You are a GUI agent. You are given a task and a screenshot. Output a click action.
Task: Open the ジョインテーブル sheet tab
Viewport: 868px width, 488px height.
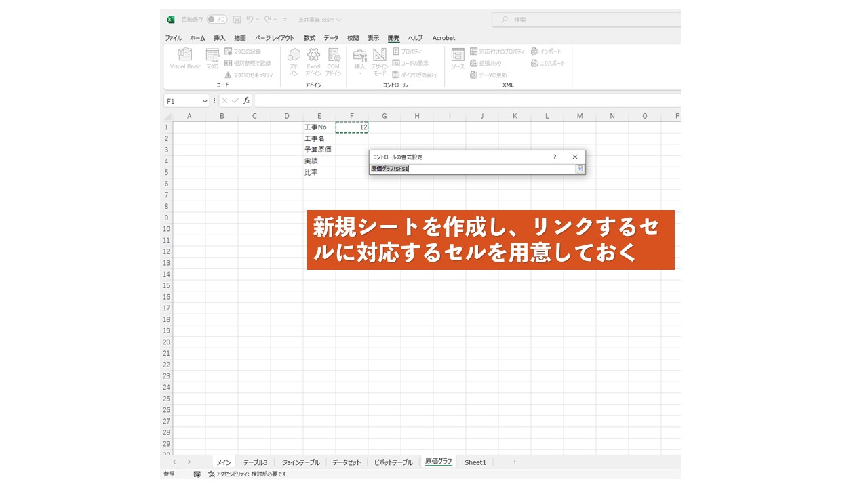[300, 462]
